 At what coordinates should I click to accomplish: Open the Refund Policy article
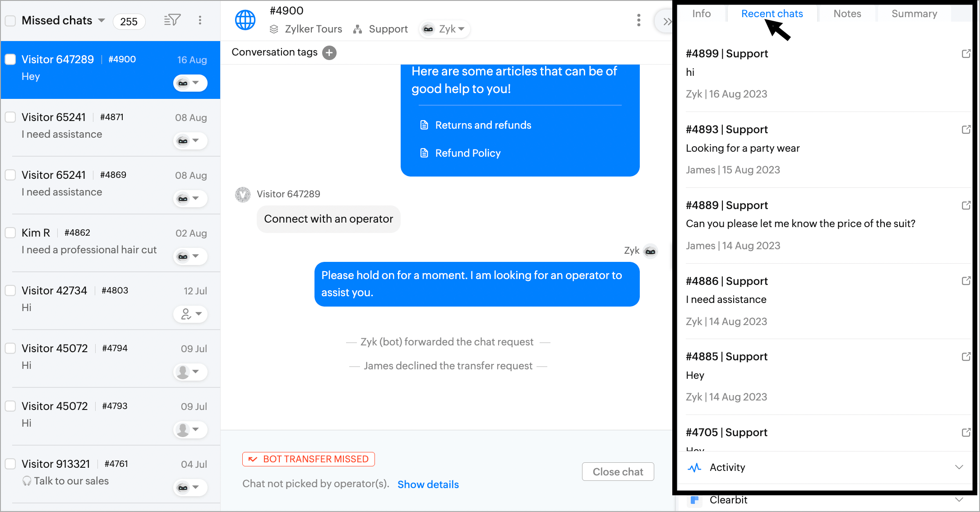pyautogui.click(x=467, y=154)
